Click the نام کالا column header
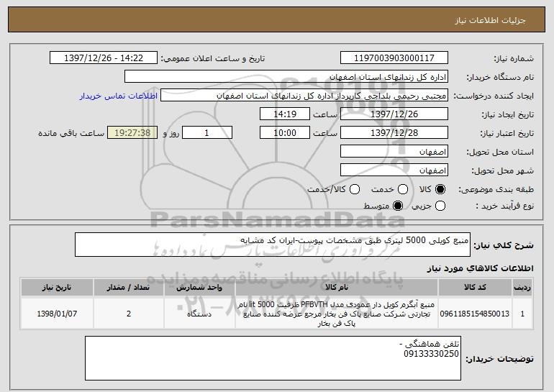This screenshot has width=554, height=392. click(x=337, y=288)
